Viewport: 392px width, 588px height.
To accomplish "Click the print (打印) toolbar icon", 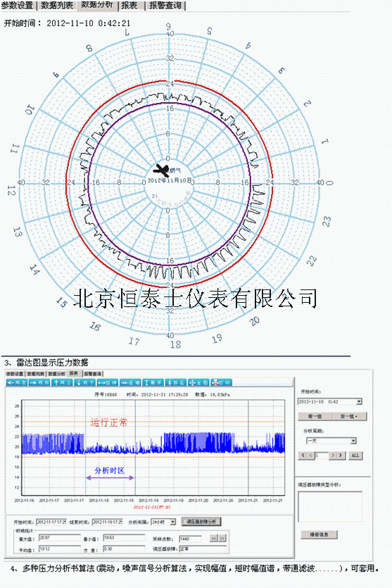I will click(221, 382).
